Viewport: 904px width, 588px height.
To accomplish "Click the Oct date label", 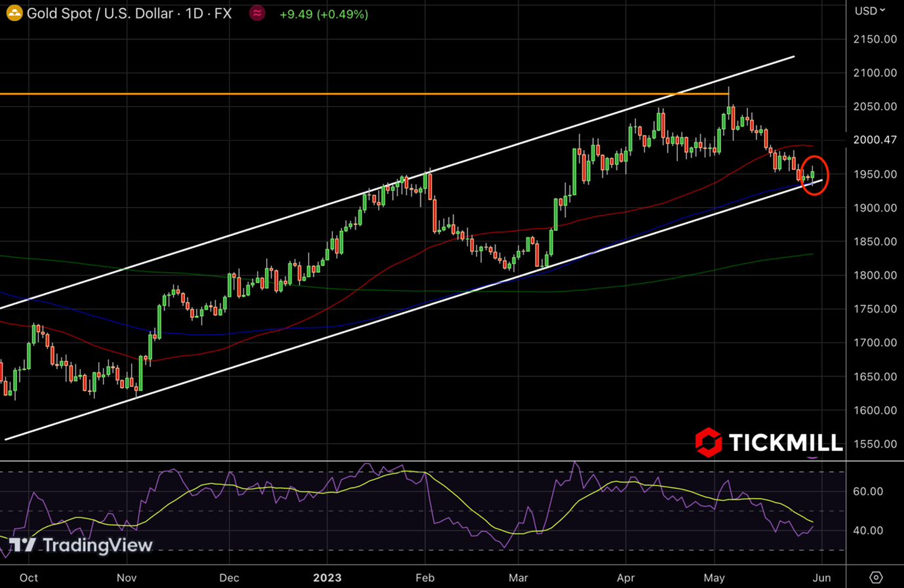I will click(x=29, y=578).
